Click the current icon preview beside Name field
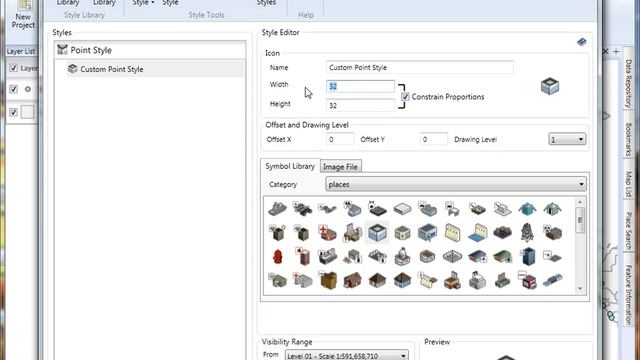 [x=550, y=86]
